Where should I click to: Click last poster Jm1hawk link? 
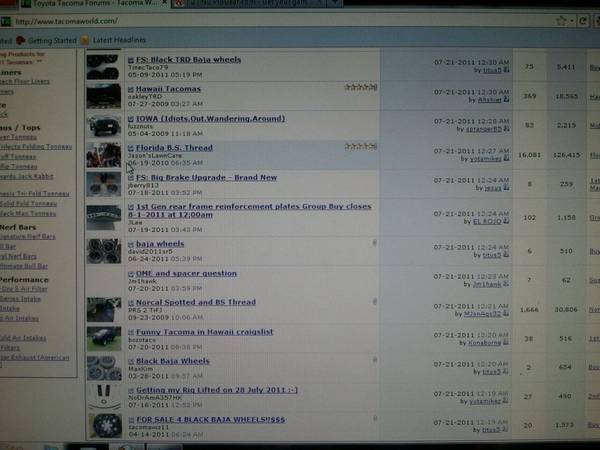pos(487,284)
